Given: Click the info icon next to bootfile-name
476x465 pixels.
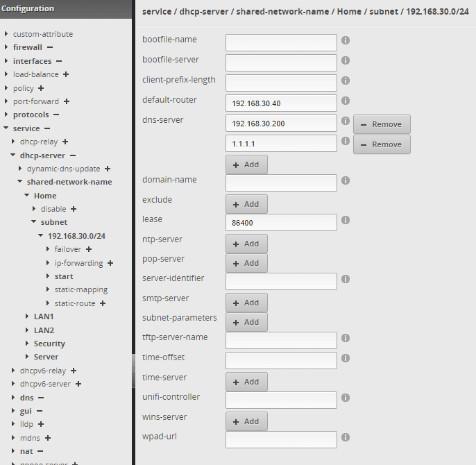Looking at the screenshot, I should tap(346, 40).
